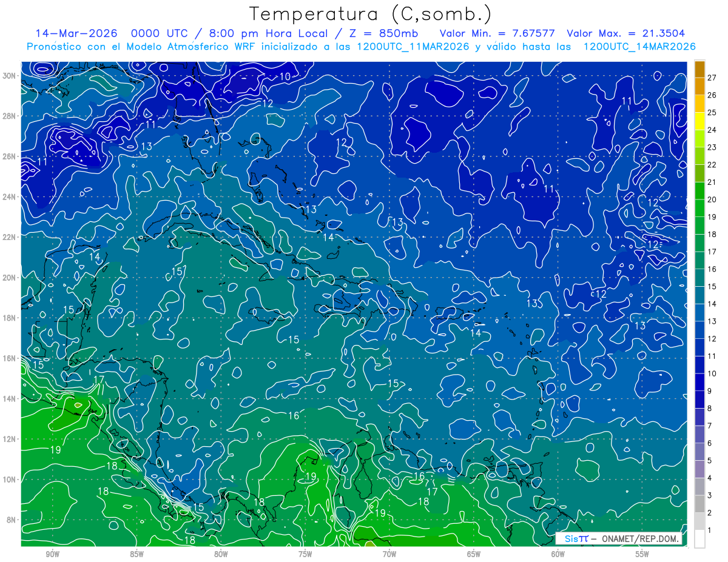Click the '10' contour label near 30N
Image resolution: width=728 pixels, height=562 pixels.
pyautogui.click(x=285, y=76)
